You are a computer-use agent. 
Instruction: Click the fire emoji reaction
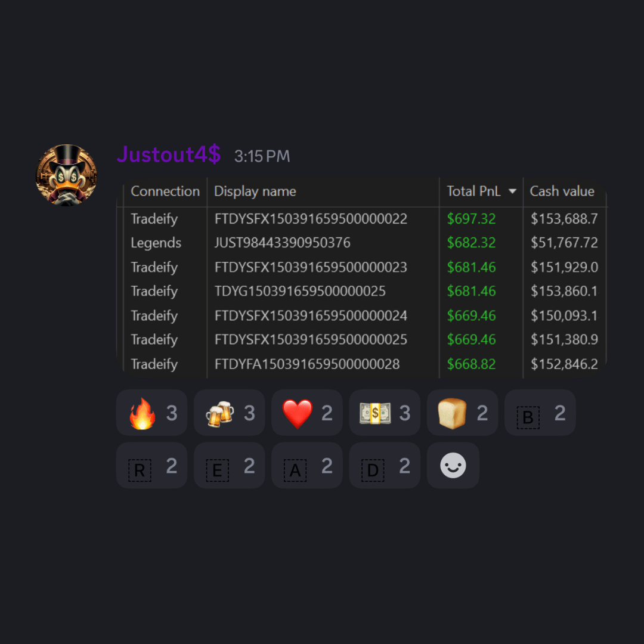click(151, 413)
